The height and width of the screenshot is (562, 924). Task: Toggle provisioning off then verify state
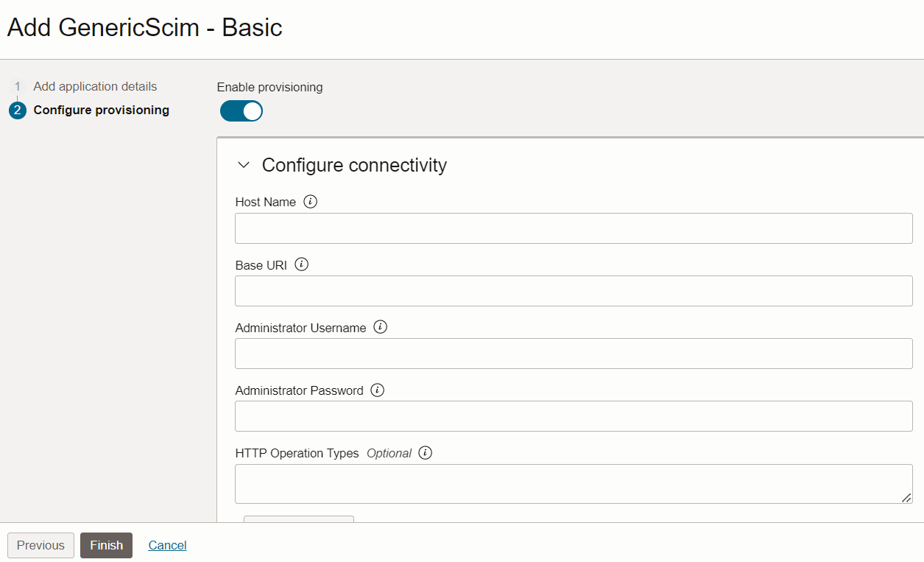click(x=241, y=110)
